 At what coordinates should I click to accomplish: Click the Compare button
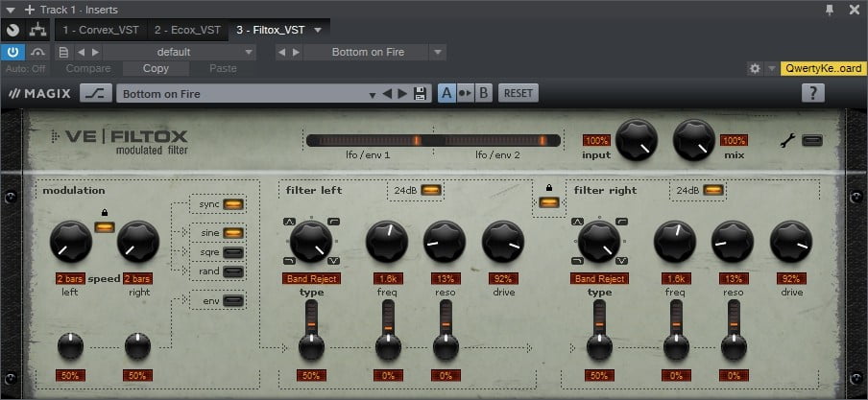[88, 69]
